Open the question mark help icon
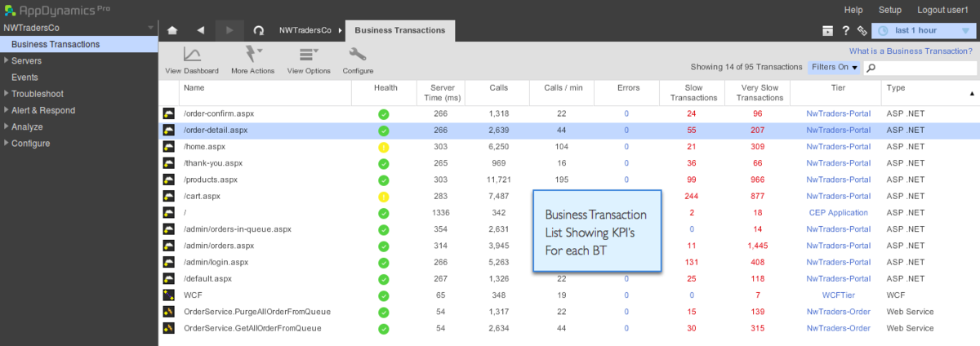Viewport: 980px width, 346px height. (846, 30)
